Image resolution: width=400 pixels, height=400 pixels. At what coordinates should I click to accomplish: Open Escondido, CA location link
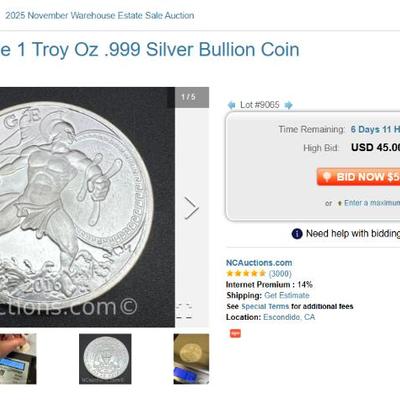tap(289, 317)
